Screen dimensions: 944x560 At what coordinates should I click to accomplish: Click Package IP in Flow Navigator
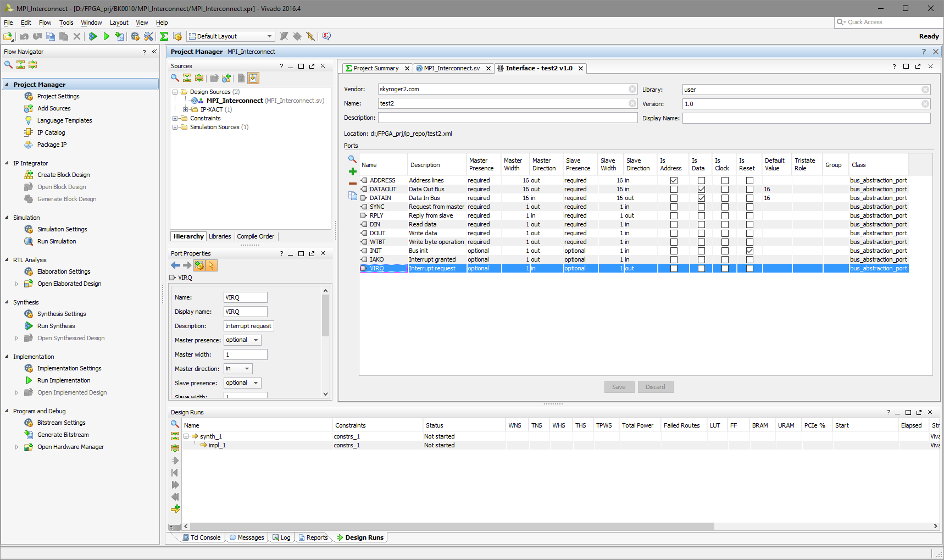pyautogui.click(x=52, y=145)
